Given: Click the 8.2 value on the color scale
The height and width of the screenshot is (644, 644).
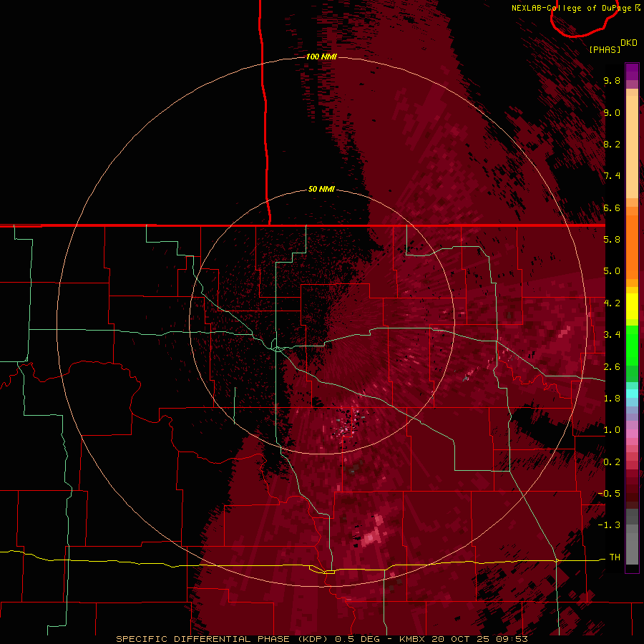Looking at the screenshot, I should (612, 144).
